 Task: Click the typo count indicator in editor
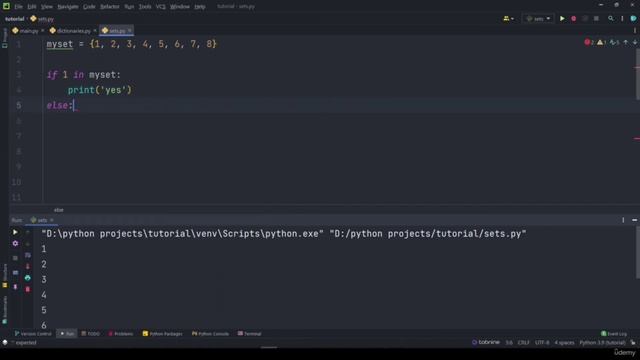click(x=614, y=42)
